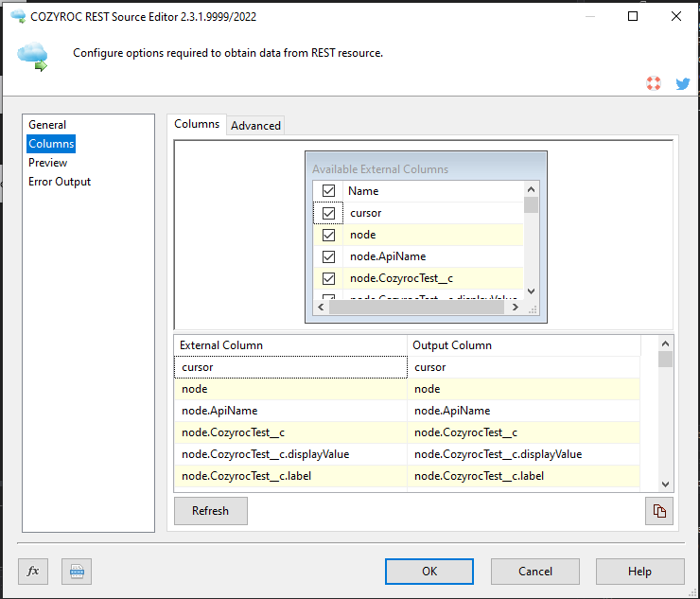Click the title bar application icon
This screenshot has width=700, height=599.
(17, 16)
